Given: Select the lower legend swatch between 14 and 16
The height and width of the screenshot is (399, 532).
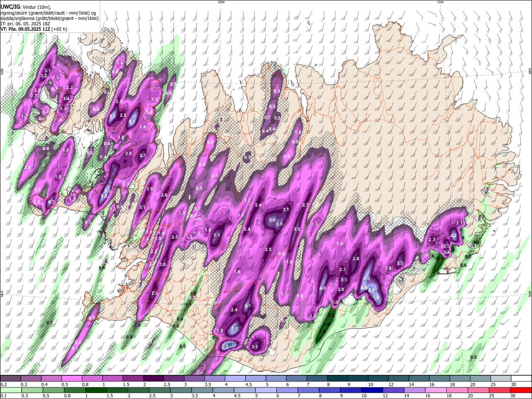Looking at the screenshot, I should click(415, 390).
